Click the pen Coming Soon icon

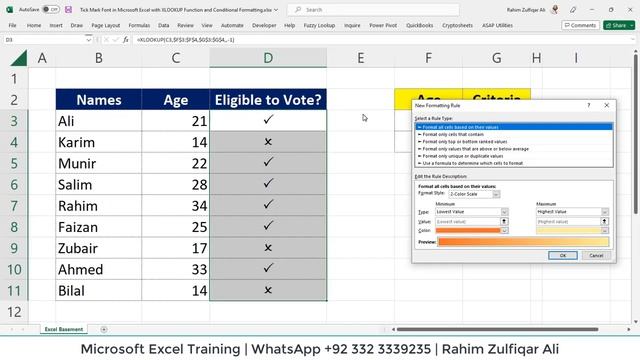pos(573,9)
